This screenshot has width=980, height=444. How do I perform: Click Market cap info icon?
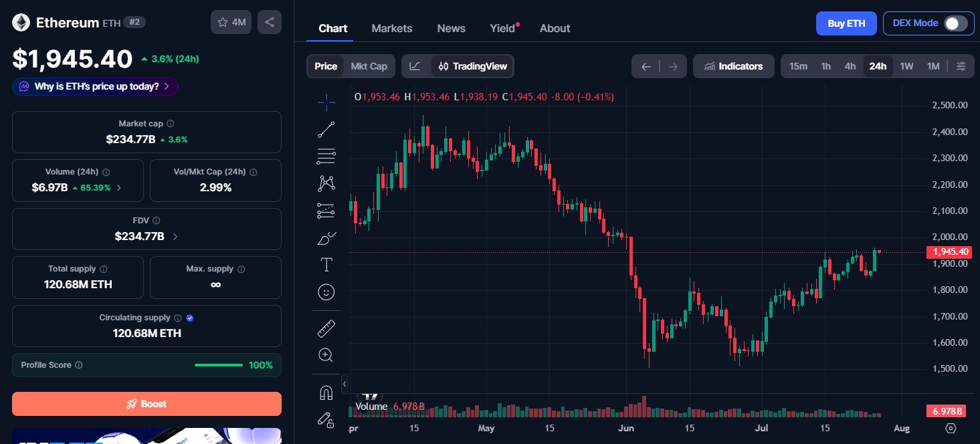171,124
